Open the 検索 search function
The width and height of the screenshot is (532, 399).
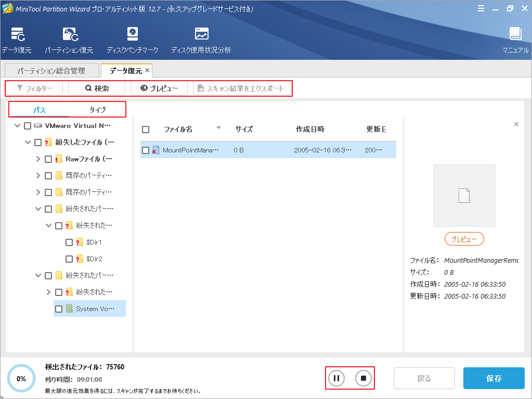coord(96,88)
